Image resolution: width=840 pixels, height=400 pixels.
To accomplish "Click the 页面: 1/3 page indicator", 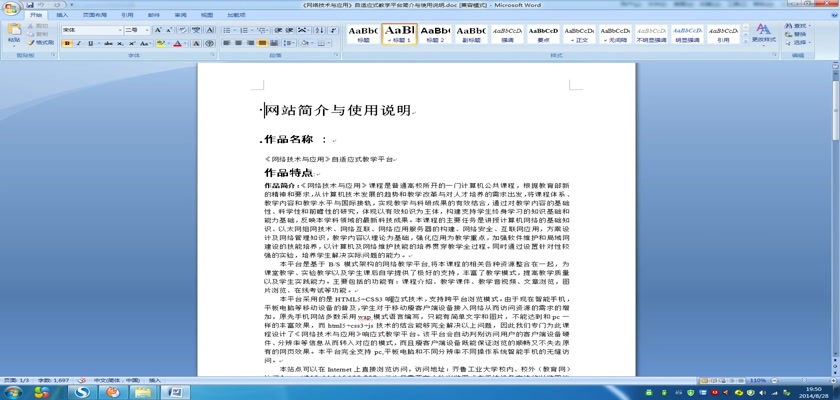I will [17, 380].
